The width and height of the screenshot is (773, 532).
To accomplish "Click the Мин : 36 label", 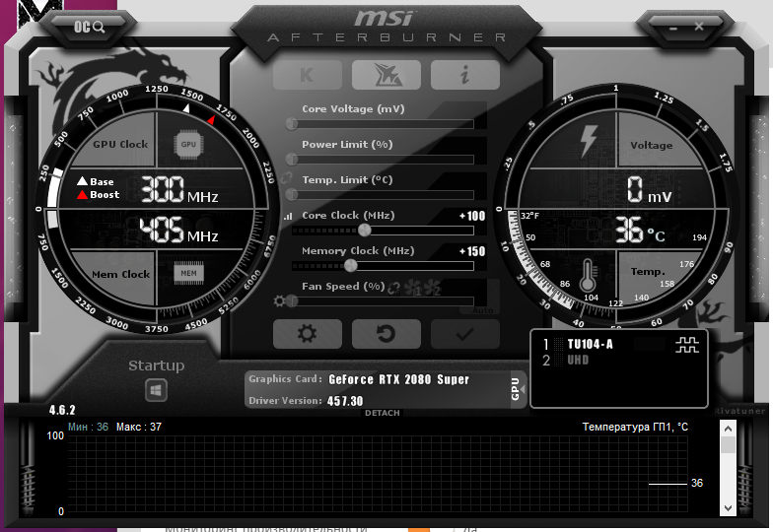I will click(x=89, y=427).
